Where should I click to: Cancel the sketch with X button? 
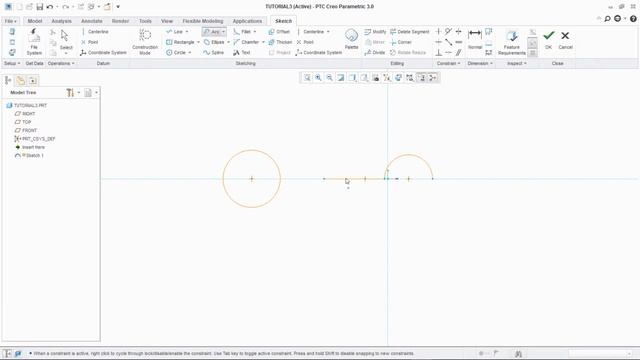coord(565,40)
